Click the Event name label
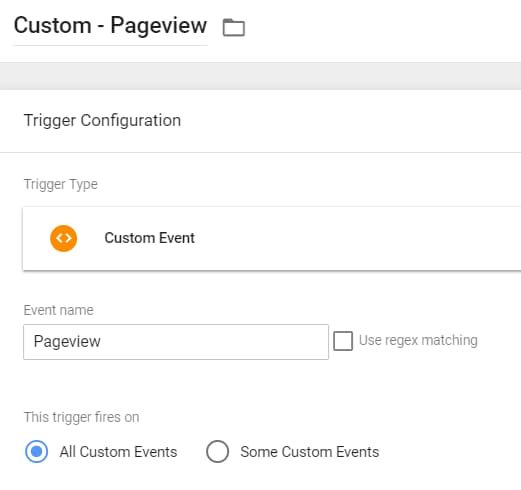This screenshot has width=521, height=490. (x=59, y=310)
